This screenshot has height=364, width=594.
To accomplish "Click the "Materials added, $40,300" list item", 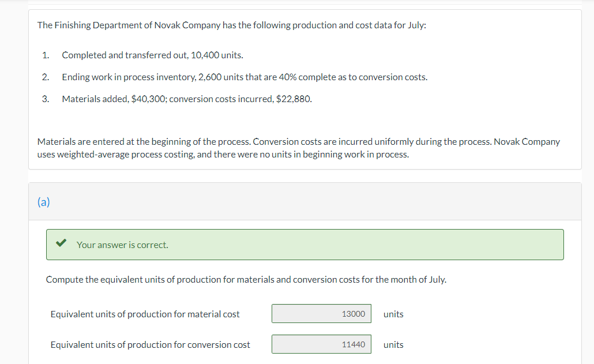I will coord(187,99).
